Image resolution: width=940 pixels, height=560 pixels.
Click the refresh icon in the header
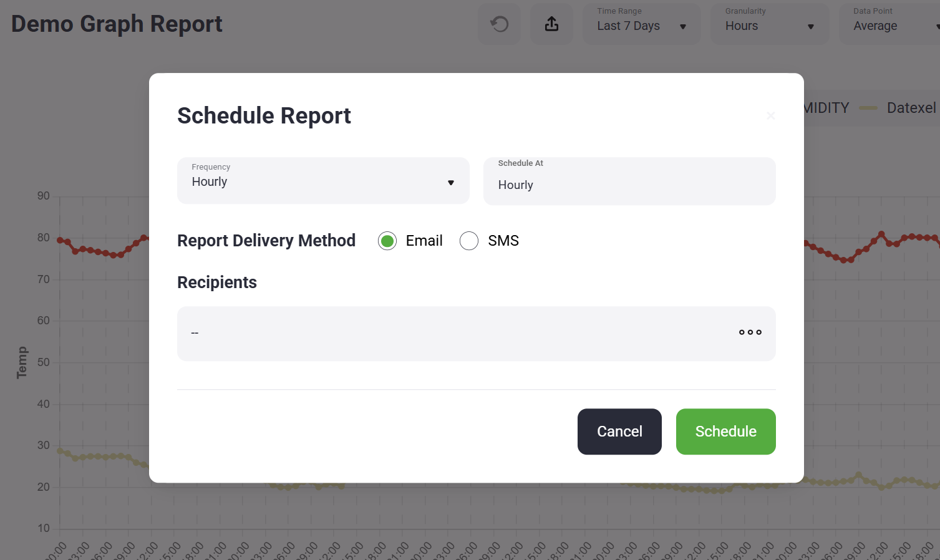(499, 24)
